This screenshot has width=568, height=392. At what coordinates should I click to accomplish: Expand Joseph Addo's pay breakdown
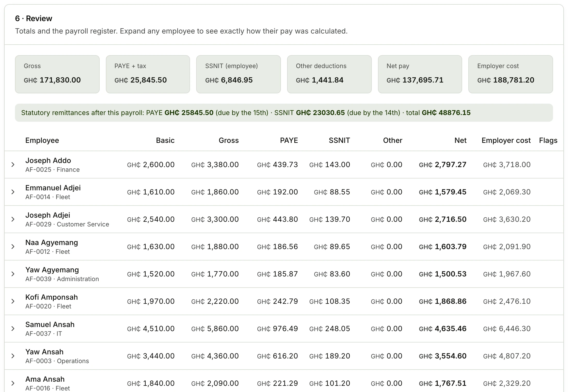pos(13,165)
